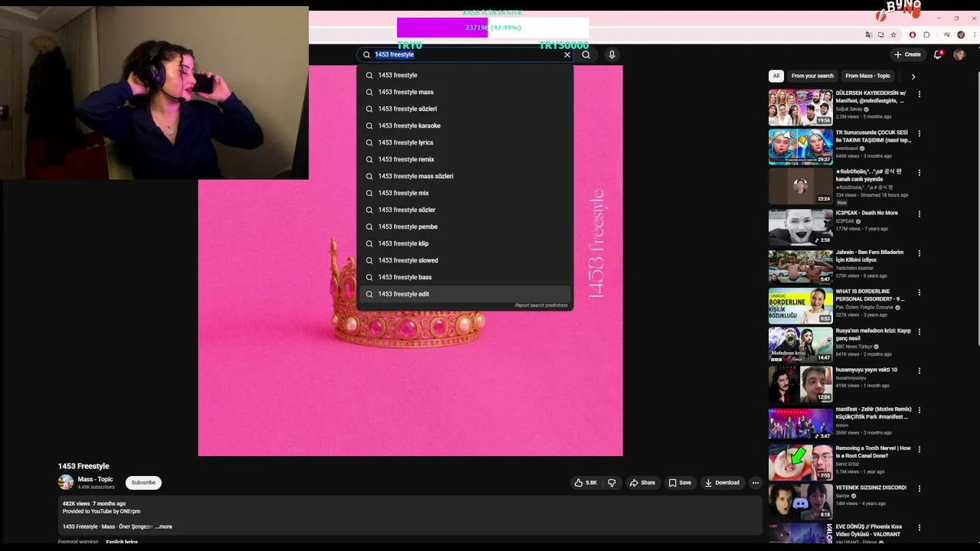This screenshot has width=980, height=551.
Task: Open browser extensions puzzle icon
Action: point(926,34)
